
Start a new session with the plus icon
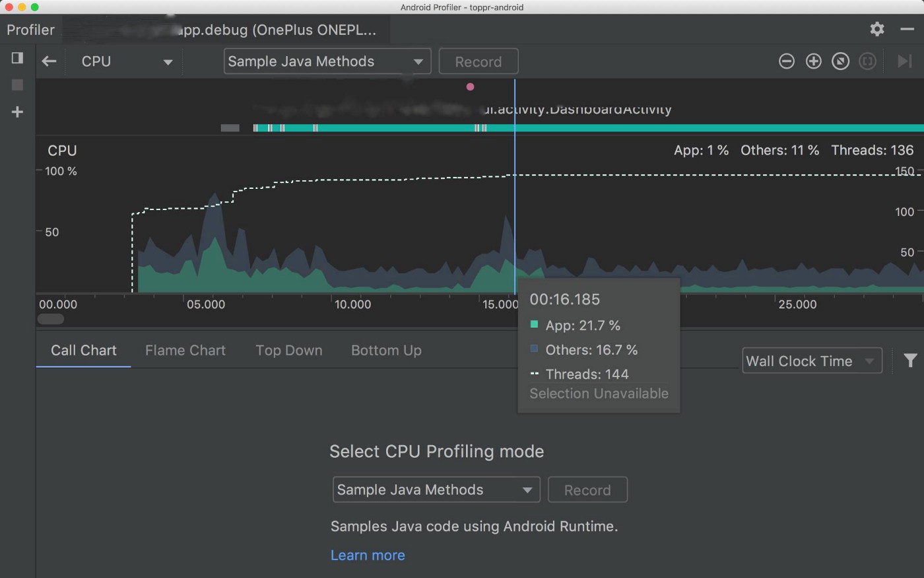17,112
